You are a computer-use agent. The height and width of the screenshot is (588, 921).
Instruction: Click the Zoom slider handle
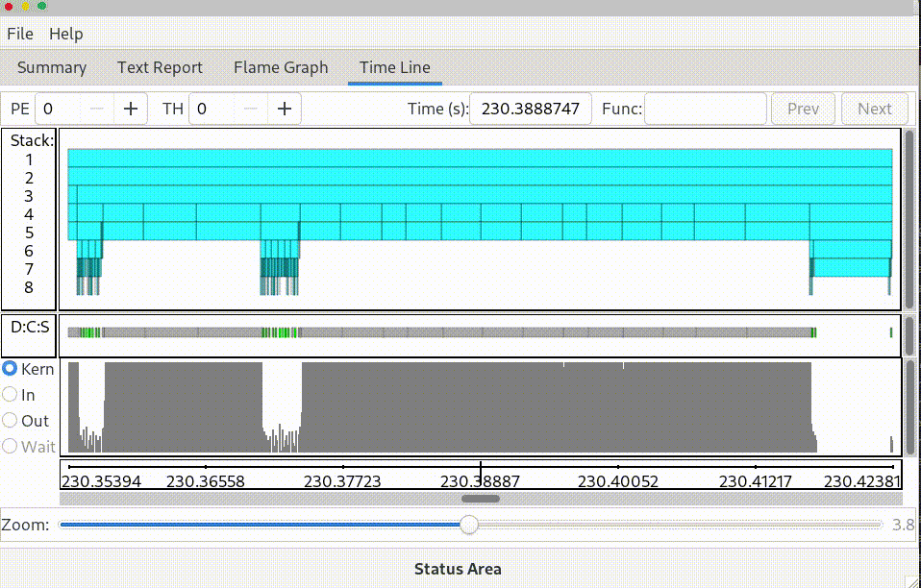click(x=468, y=525)
